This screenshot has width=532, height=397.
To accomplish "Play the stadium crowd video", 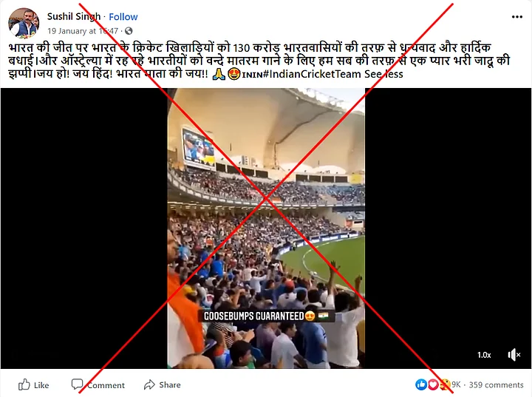I will pos(266,228).
